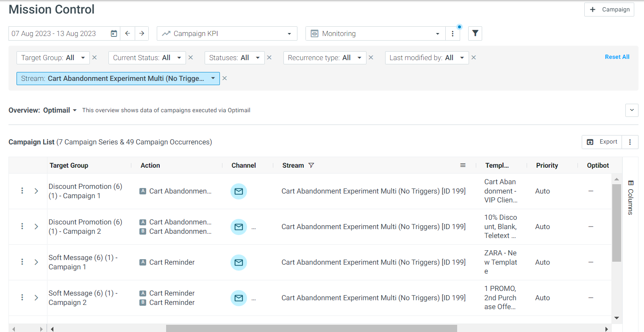Viewport: 644px width, 332px height.
Task: Click the Export button
Action: pos(602,142)
